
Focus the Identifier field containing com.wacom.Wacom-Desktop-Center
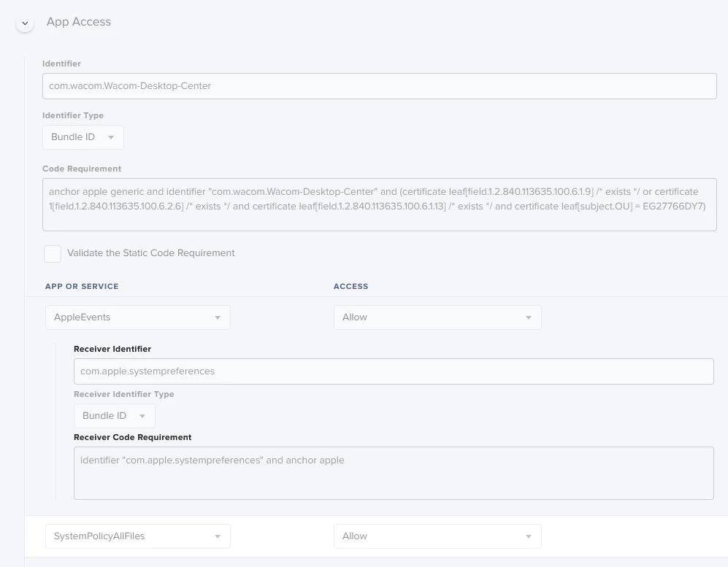click(379, 86)
